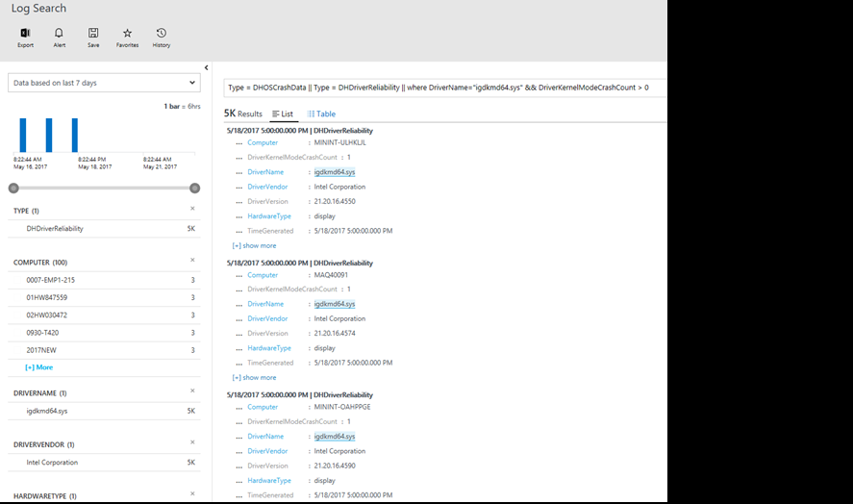Open ellipsis menu beside Computer MININT-ULHKLJL
The width and height of the screenshot is (853, 504).
(x=238, y=143)
